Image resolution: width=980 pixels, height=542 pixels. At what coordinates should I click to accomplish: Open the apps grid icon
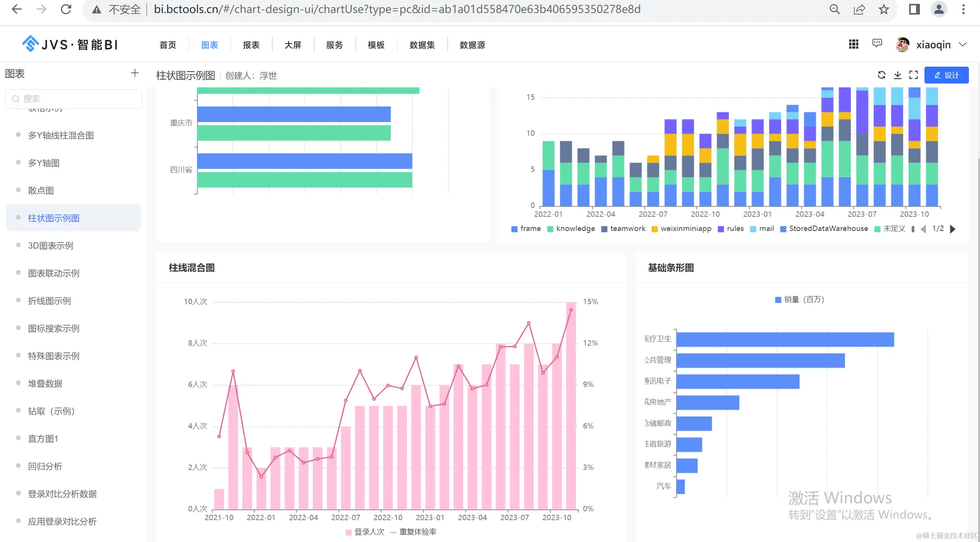click(853, 44)
